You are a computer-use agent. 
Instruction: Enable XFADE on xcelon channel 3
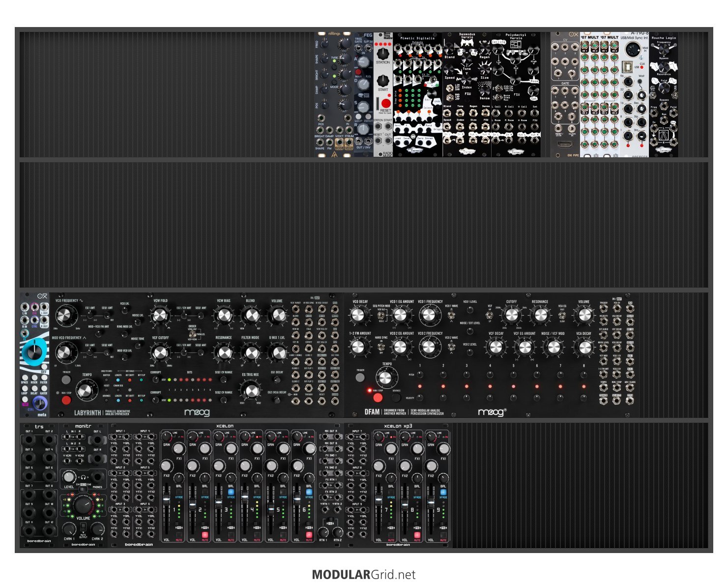coord(231,492)
